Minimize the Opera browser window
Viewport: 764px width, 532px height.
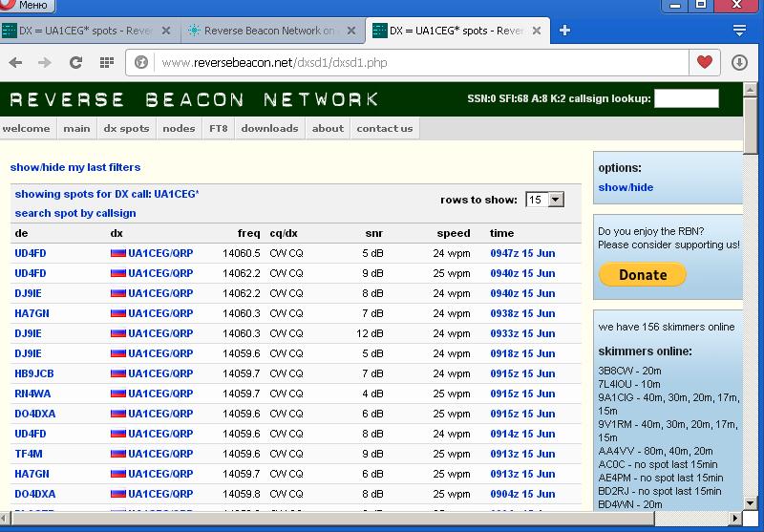pyautogui.click(x=675, y=6)
